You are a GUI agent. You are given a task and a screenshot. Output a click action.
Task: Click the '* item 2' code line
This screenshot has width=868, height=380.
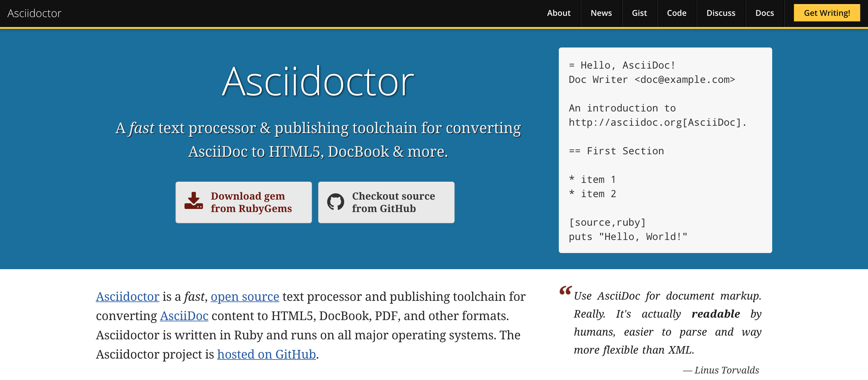tap(592, 194)
